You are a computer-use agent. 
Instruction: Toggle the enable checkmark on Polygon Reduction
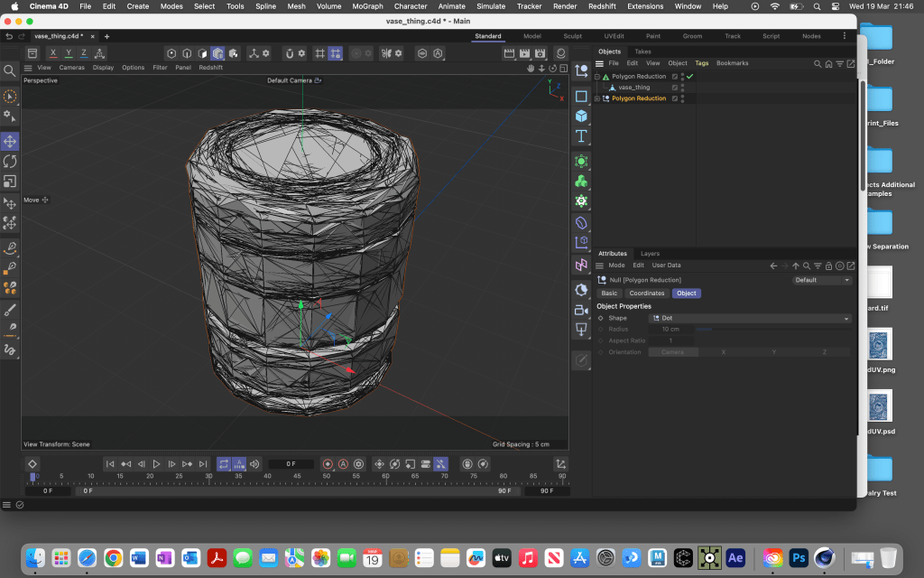coord(690,77)
